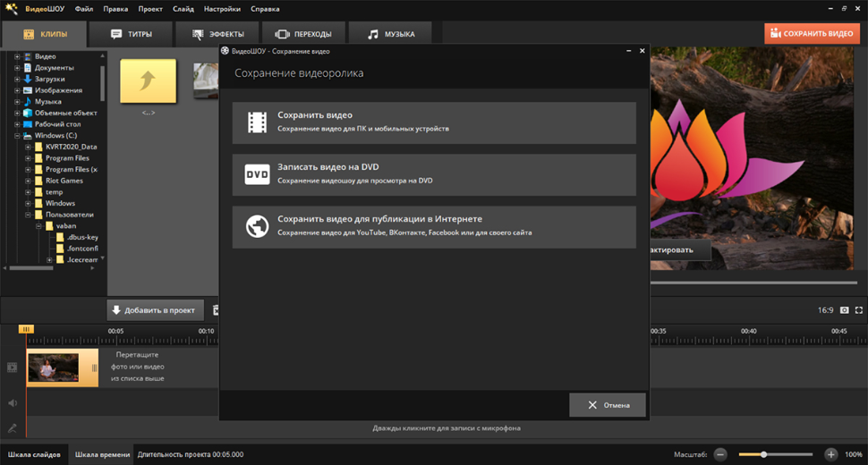Select the first clip thumbnail on timeline
The height and width of the screenshot is (465, 868).
54,368
